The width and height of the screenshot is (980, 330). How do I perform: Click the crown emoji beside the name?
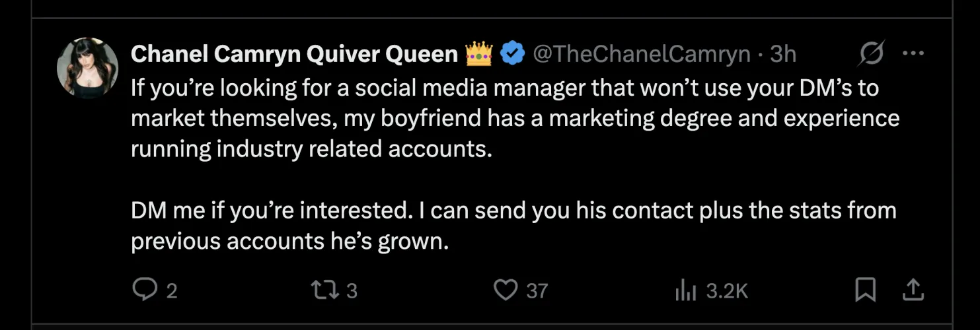(x=479, y=53)
